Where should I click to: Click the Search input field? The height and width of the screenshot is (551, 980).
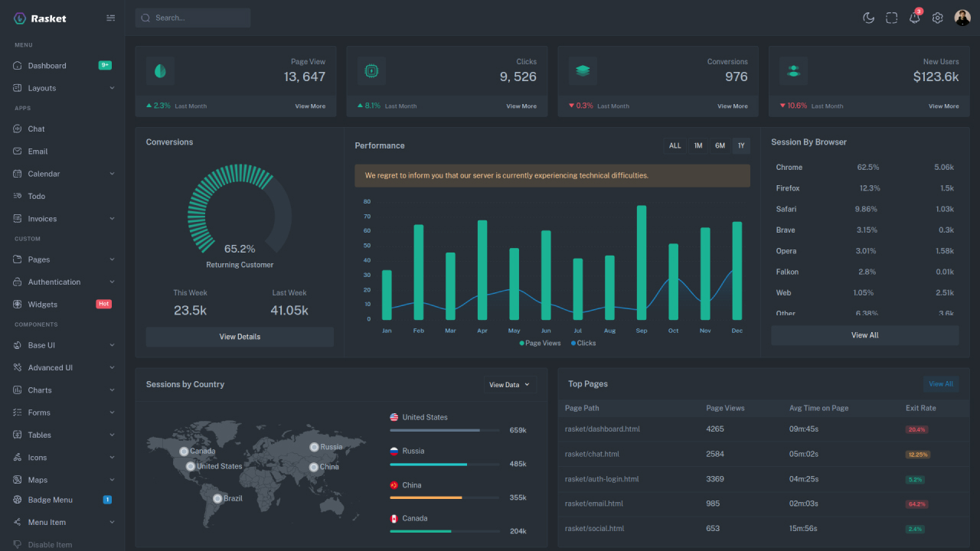(x=192, y=17)
